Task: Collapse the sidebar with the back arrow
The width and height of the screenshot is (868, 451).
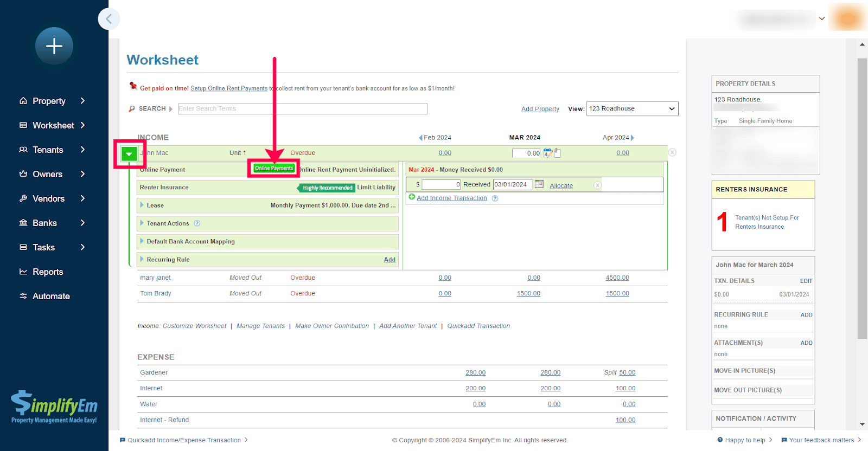Action: pos(108,19)
